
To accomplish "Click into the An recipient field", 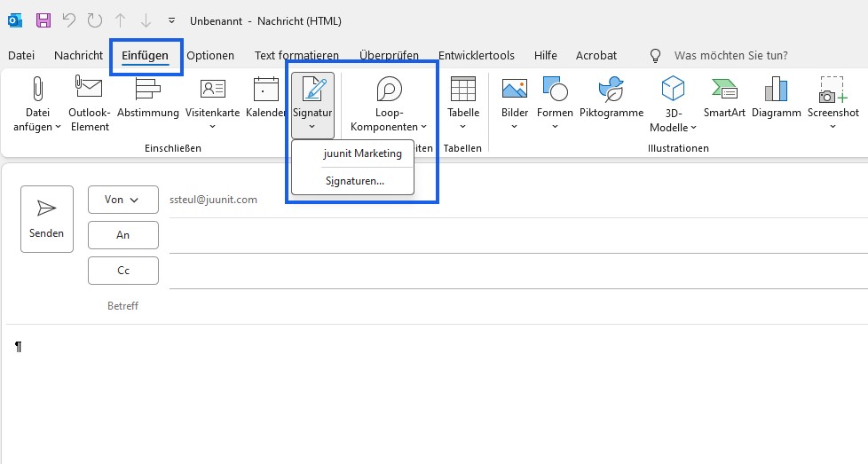I will 518,236.
